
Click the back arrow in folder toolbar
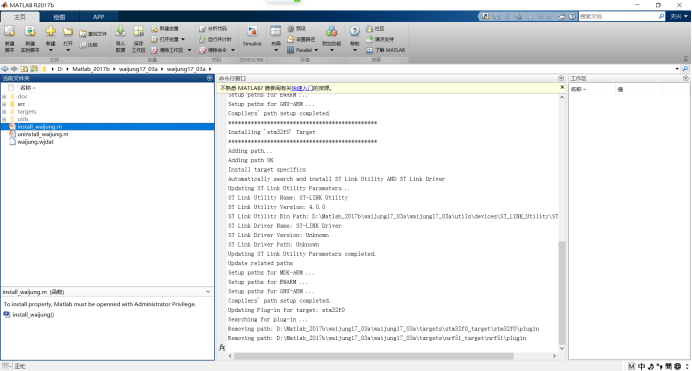[x=5, y=69]
